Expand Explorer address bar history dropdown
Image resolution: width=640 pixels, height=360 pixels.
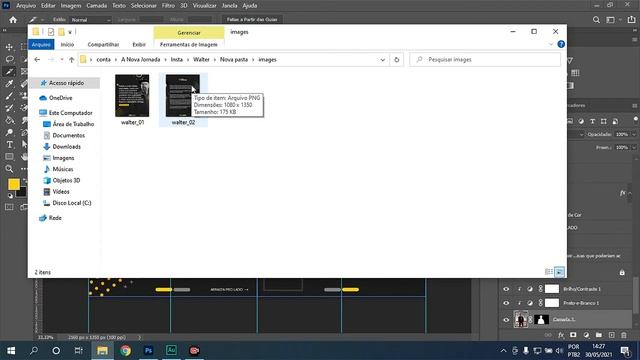coord(382,60)
